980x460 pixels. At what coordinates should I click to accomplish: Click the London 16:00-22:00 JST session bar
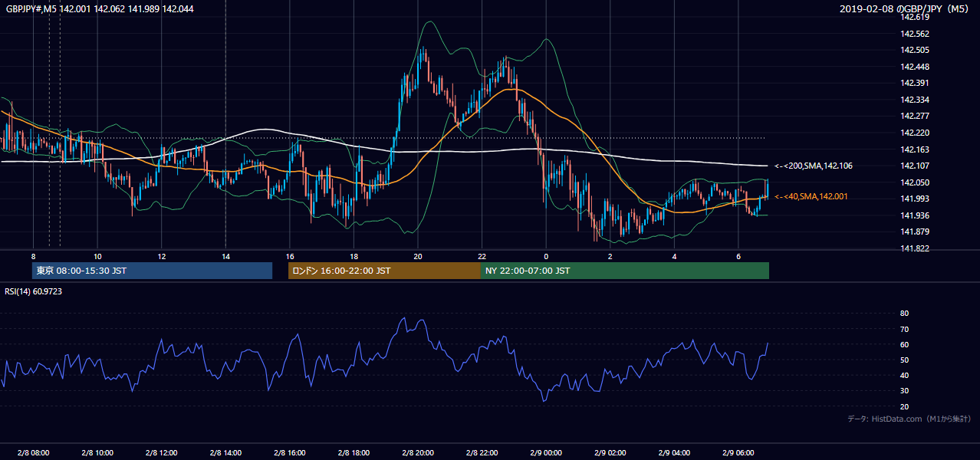384,271
